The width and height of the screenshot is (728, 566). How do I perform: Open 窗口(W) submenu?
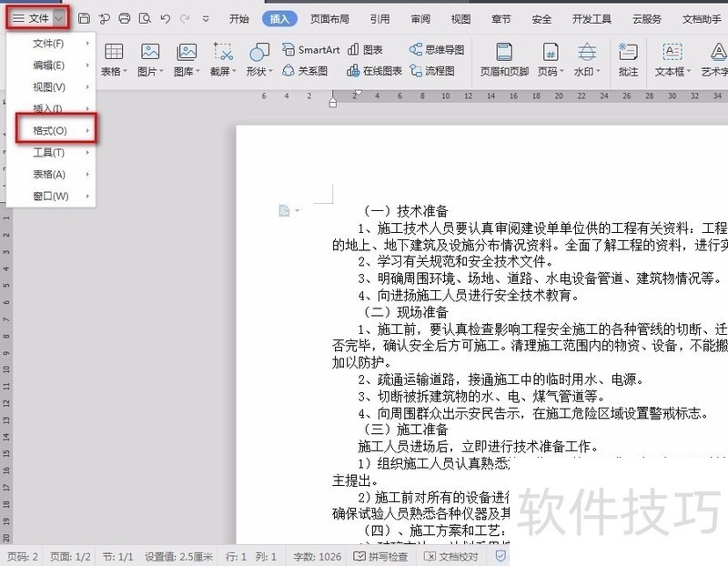tap(51, 197)
